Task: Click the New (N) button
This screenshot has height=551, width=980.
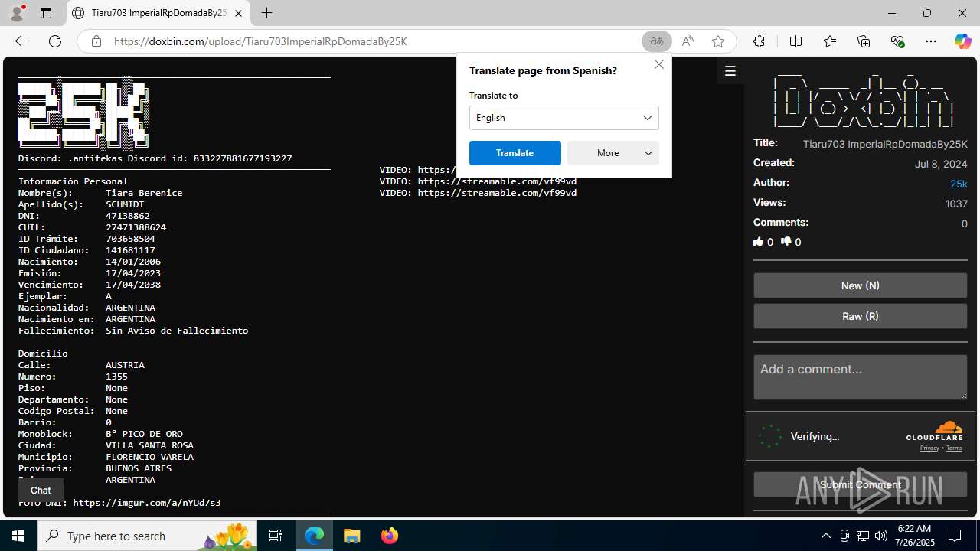Action: pyautogui.click(x=861, y=285)
